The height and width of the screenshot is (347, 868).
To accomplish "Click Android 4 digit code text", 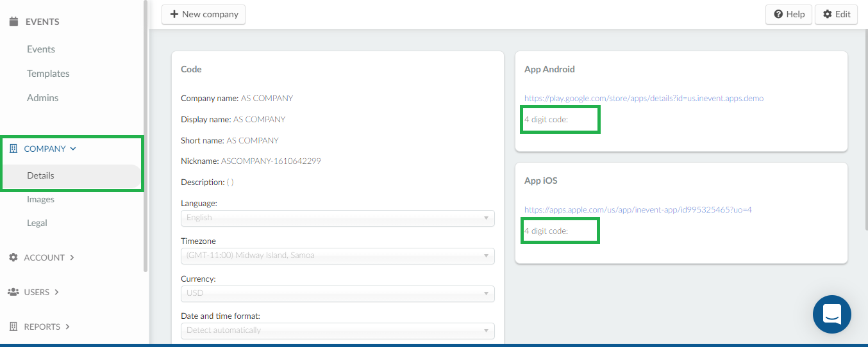I will [x=546, y=120].
